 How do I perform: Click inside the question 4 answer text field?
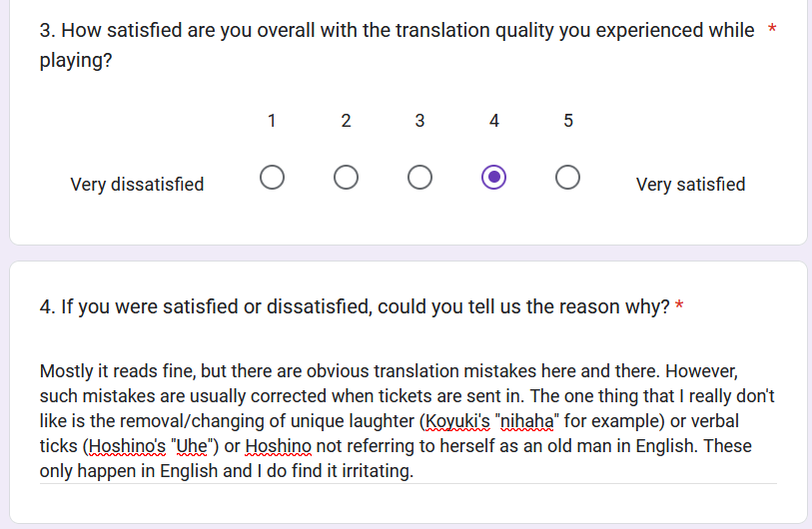[x=407, y=421]
